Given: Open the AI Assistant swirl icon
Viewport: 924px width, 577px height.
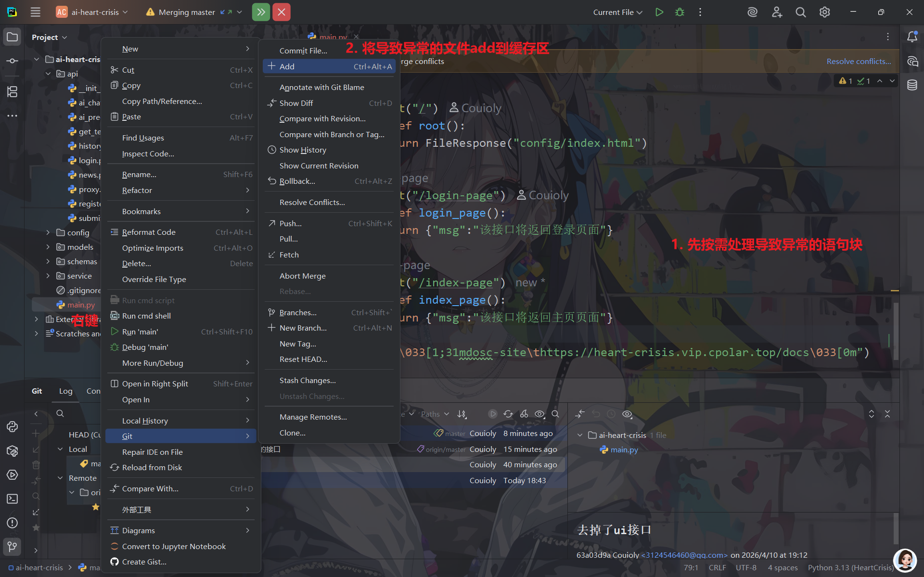Looking at the screenshot, I should coord(752,12).
